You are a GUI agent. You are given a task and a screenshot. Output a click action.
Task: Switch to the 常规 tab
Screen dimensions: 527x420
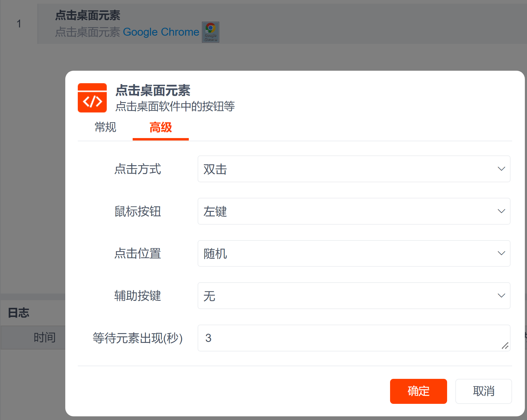pos(105,127)
